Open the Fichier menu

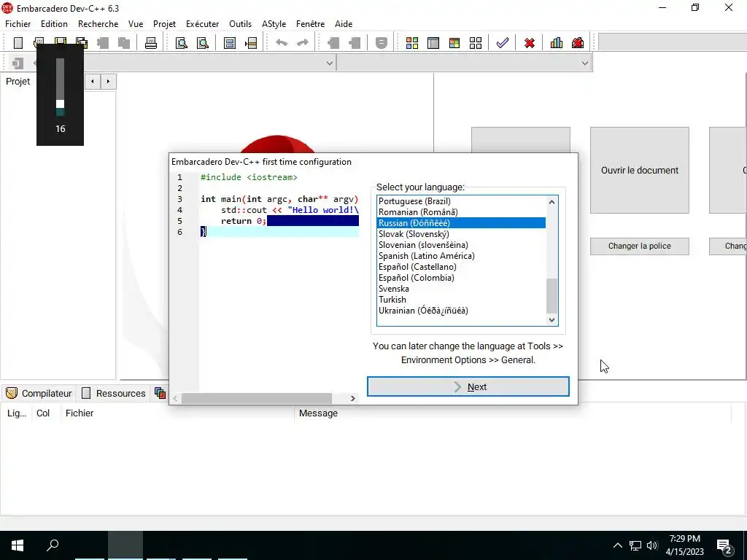[18, 24]
